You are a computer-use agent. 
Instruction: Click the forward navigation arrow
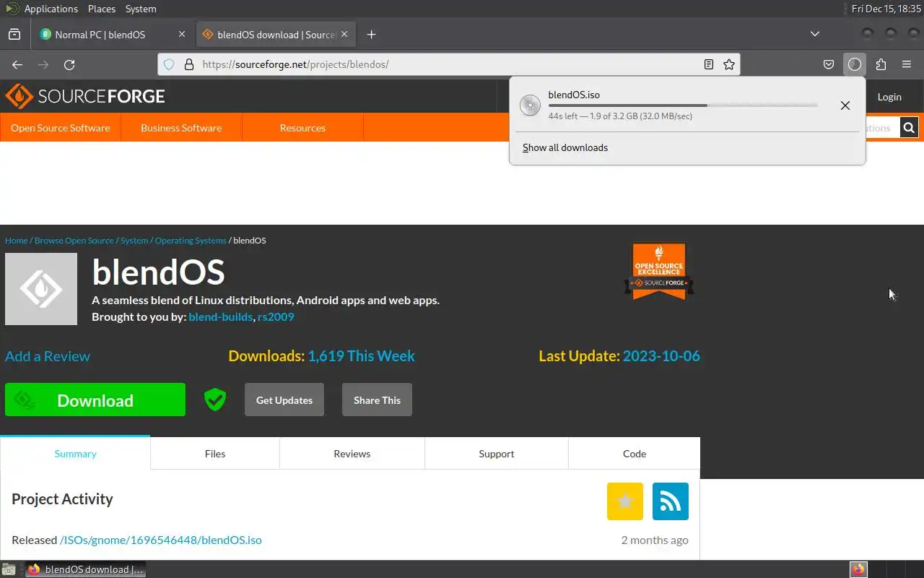pos(43,64)
